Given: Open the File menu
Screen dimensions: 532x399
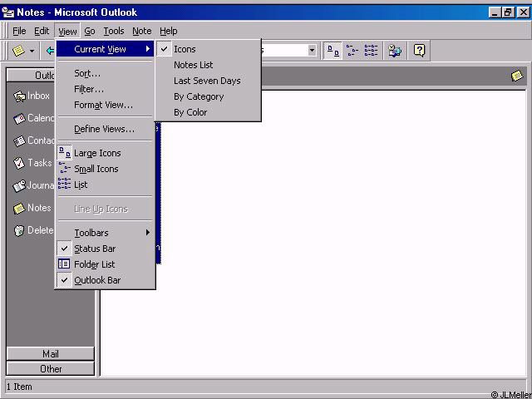Looking at the screenshot, I should point(19,32).
